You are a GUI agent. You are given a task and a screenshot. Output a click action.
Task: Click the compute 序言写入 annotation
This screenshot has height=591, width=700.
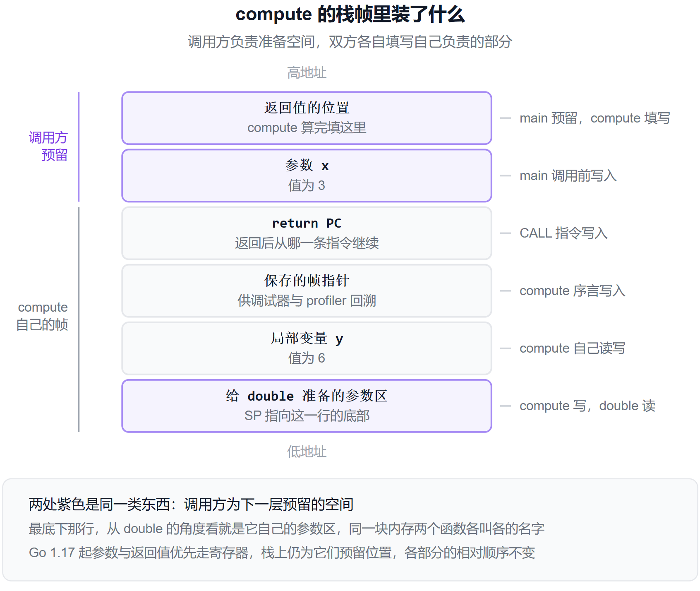[572, 291]
